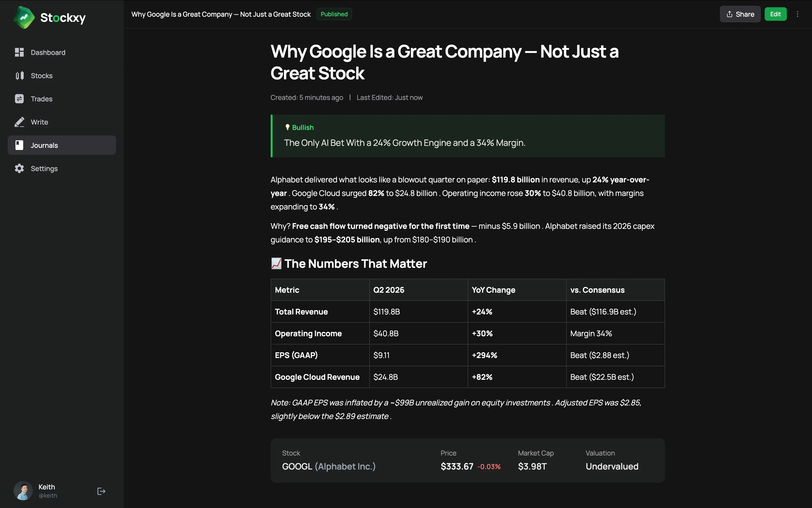
Task: Open the Trades swap icon
Action: tap(20, 99)
